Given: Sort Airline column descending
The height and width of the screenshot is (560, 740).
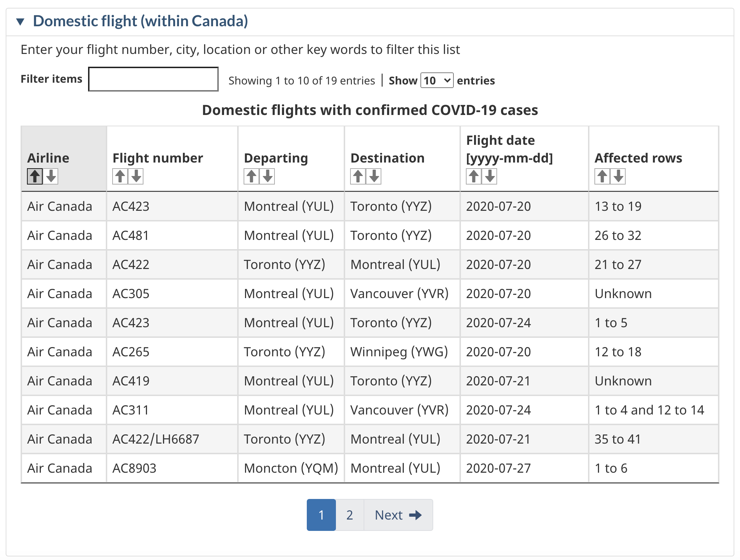Looking at the screenshot, I should [x=51, y=176].
